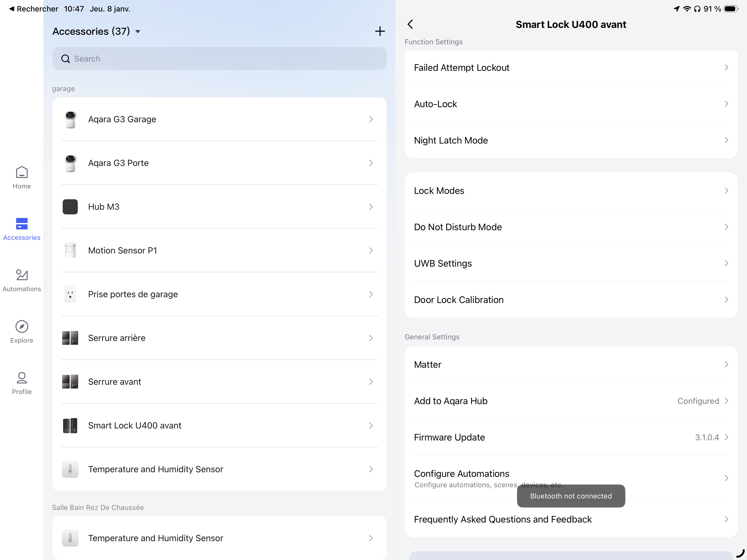Tap the plus icon to add accessory
Screen dimensions: 747x560
click(x=380, y=31)
